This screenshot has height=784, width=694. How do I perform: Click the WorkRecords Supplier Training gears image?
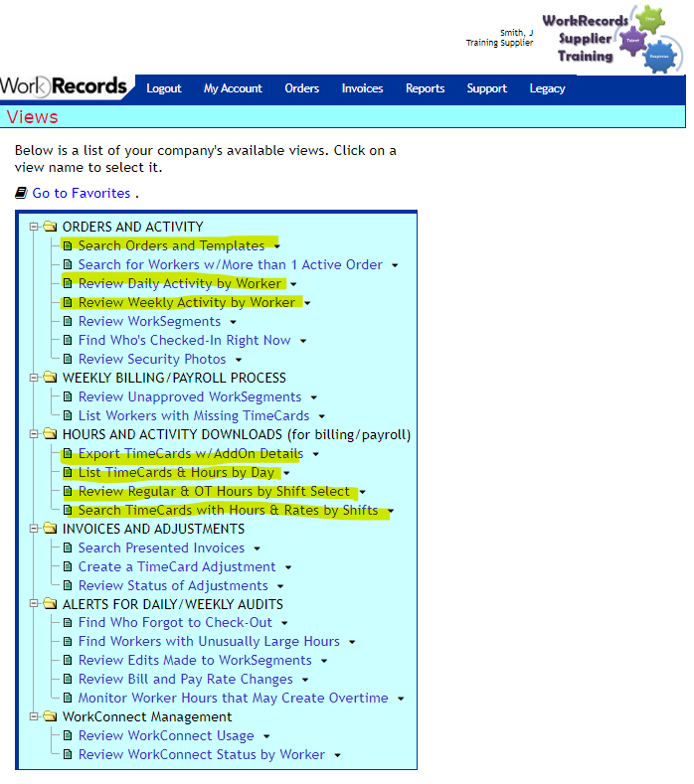coord(613,39)
